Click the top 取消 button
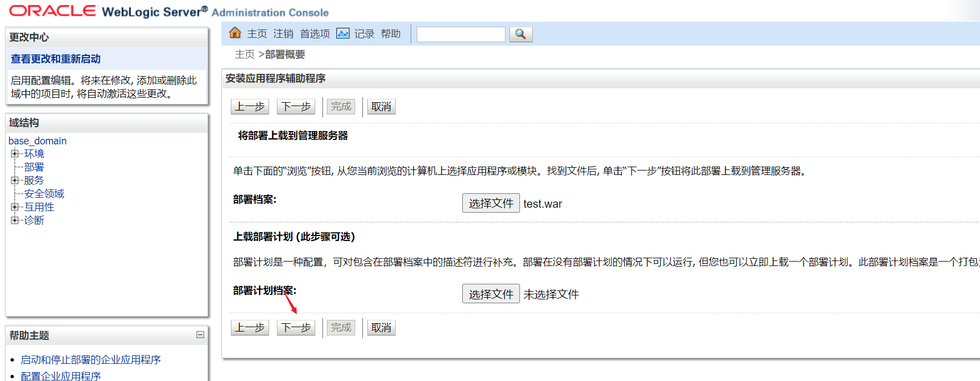The height and width of the screenshot is (381, 980). [381, 107]
